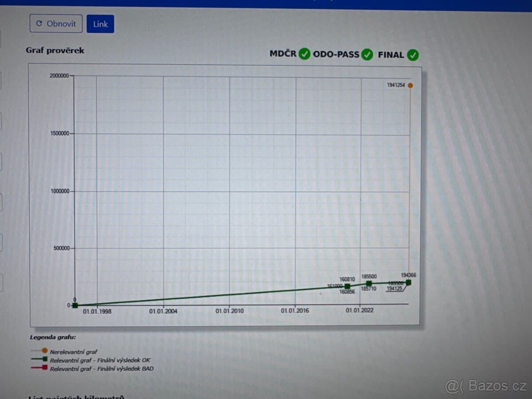Image resolution: width=532 pixels, height=399 pixels.
Task: Click the FINAL green checkmark icon
Action: [x=413, y=55]
